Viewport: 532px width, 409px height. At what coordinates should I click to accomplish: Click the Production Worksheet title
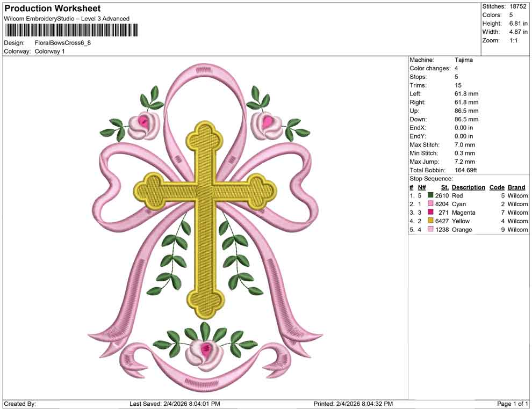(x=52, y=9)
